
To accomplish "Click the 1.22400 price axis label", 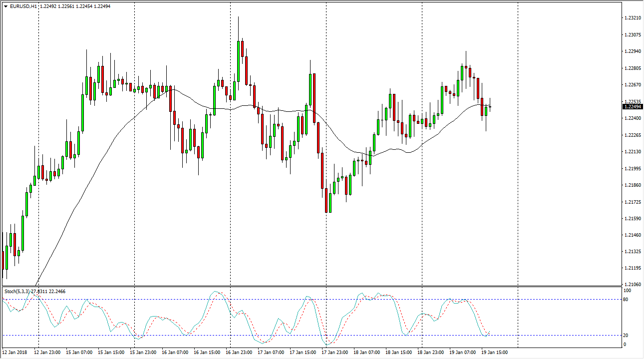I will [x=632, y=118].
